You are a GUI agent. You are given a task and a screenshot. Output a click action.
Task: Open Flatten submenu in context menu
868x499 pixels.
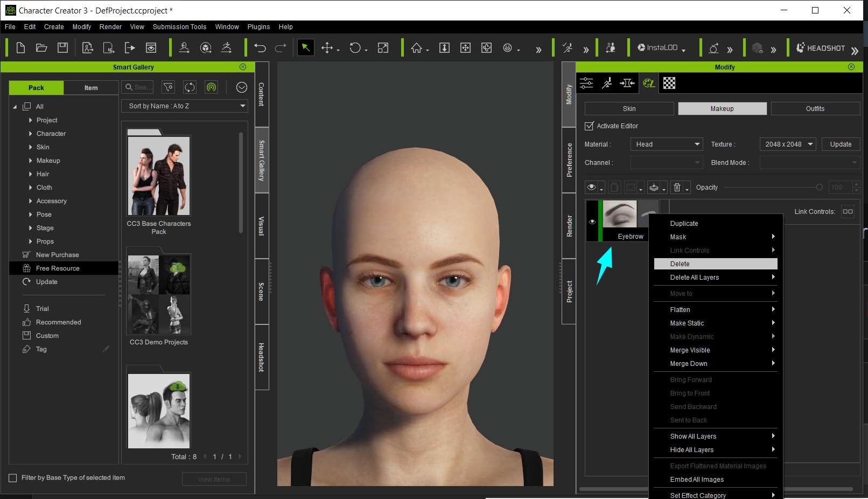click(x=716, y=310)
